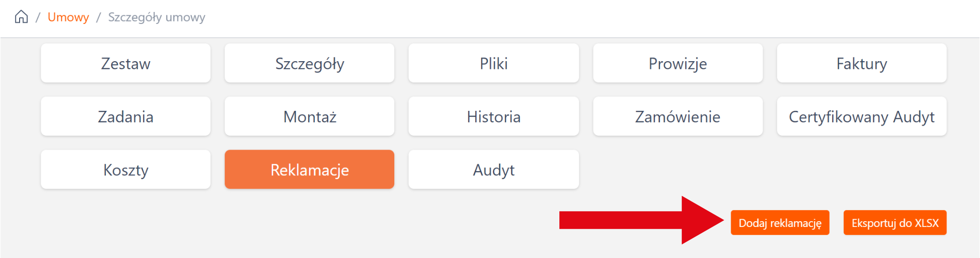Select the Montaż tab

(310, 117)
